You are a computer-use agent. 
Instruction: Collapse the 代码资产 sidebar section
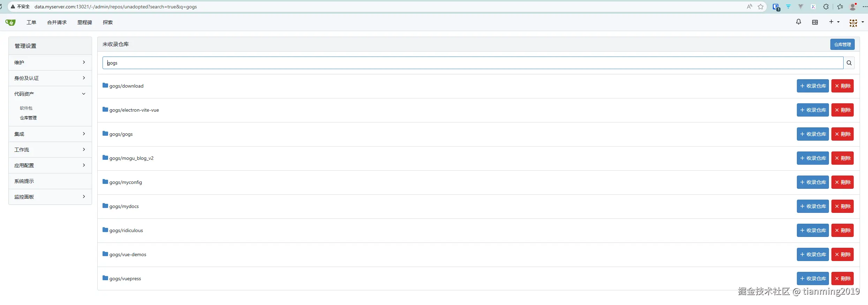click(50, 94)
